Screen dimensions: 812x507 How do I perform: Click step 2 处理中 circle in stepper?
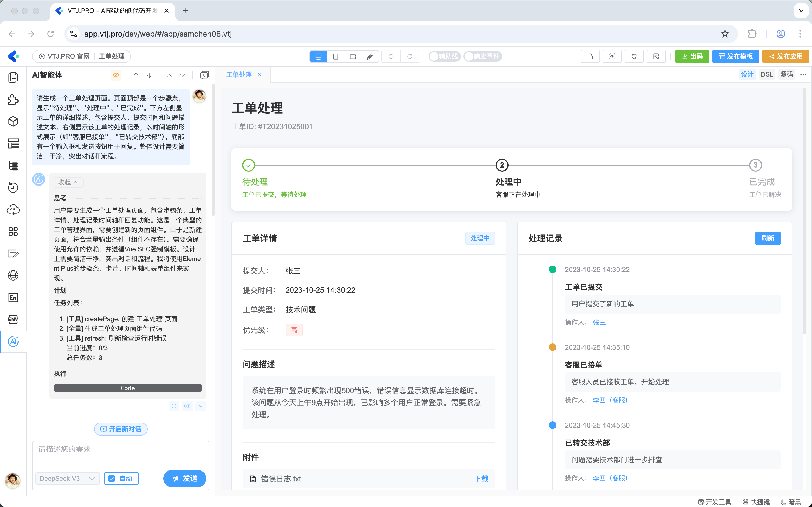pyautogui.click(x=502, y=165)
